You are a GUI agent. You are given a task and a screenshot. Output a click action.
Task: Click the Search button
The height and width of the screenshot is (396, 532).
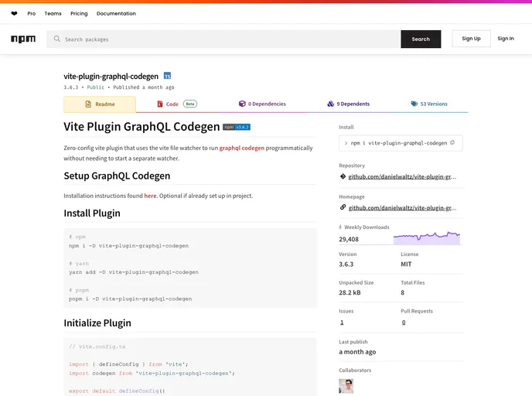(421, 39)
